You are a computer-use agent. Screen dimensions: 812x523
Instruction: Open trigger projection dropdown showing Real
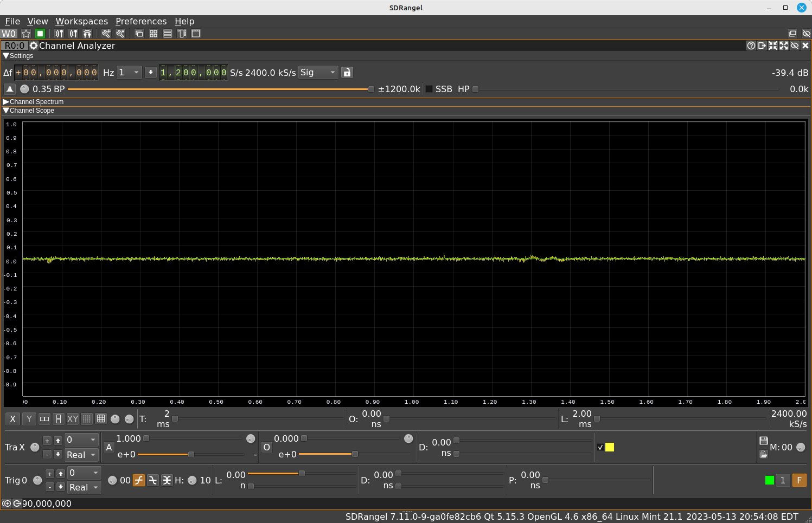coord(84,487)
